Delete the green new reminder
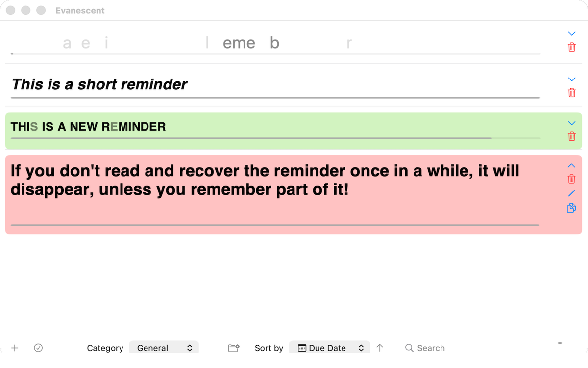This screenshot has width=588, height=368. tap(571, 136)
